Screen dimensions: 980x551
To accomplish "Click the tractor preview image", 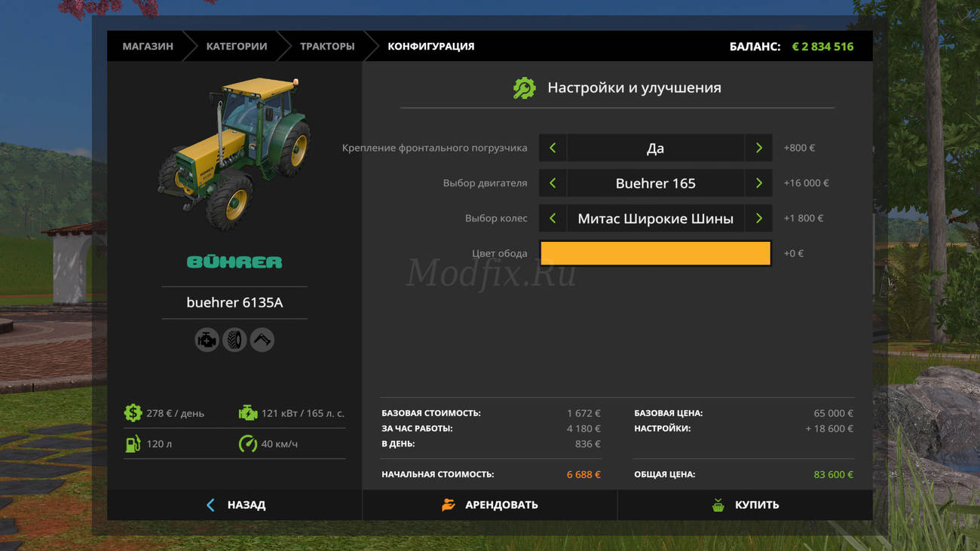I will tap(234, 152).
